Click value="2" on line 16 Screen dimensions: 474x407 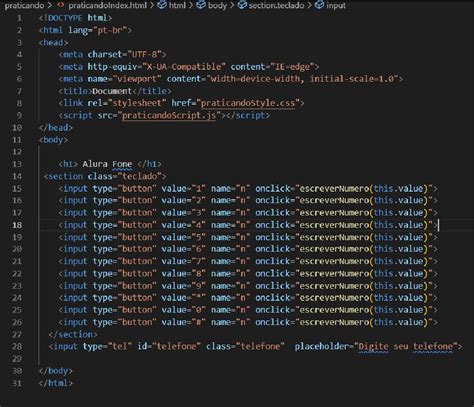click(x=183, y=200)
